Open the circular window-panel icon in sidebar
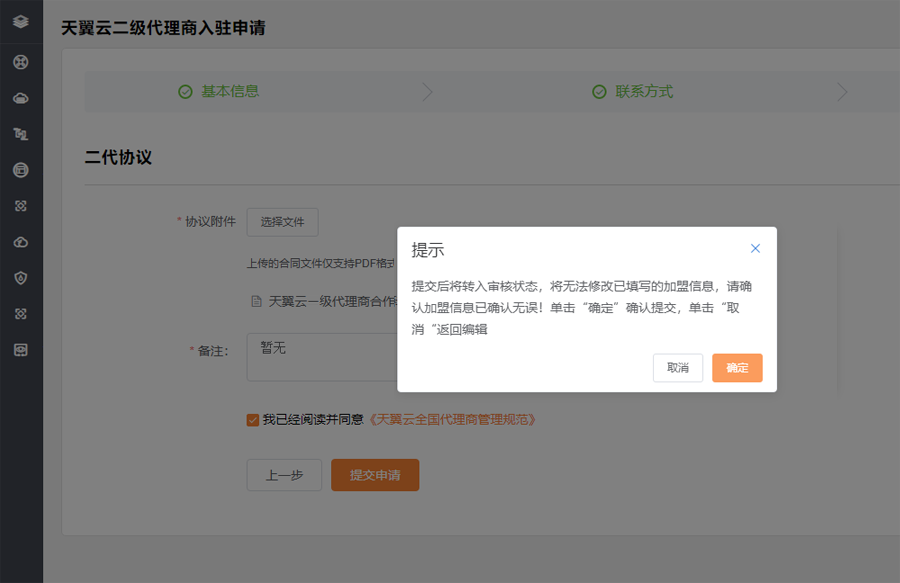The height and width of the screenshot is (583, 900). 21,170
